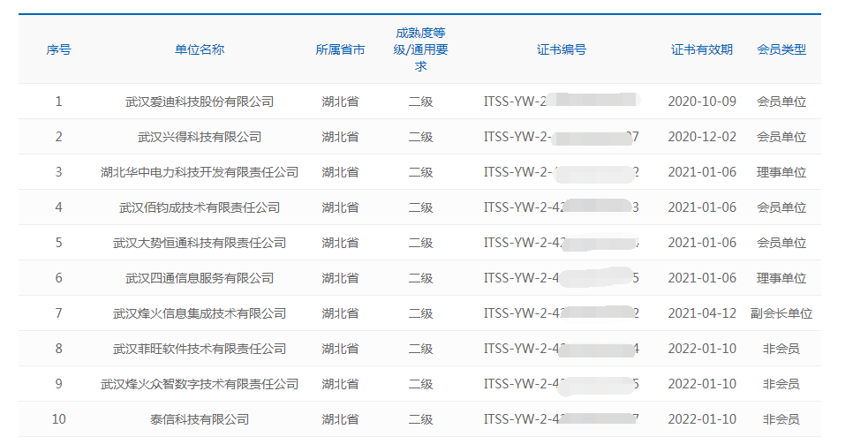Click 理事单位 in the 武汉四通信息 row
This screenshot has height=444, width=868.
coord(781,278)
